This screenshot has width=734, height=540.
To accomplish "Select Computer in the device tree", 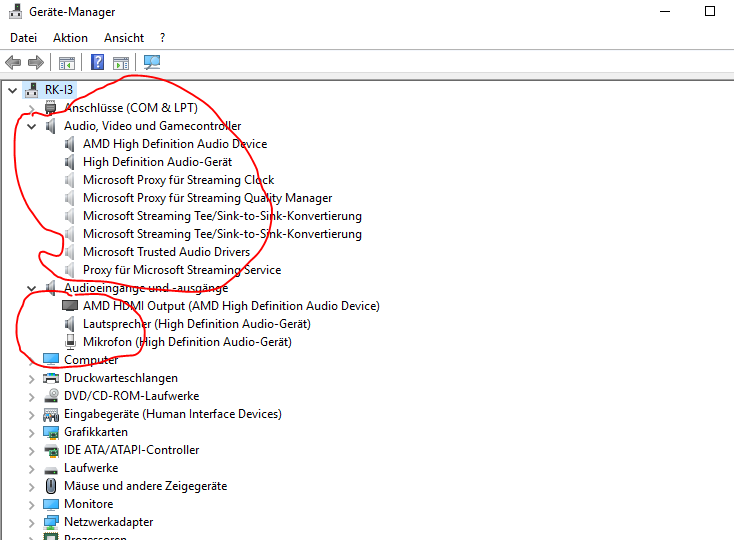I will pos(91,360).
